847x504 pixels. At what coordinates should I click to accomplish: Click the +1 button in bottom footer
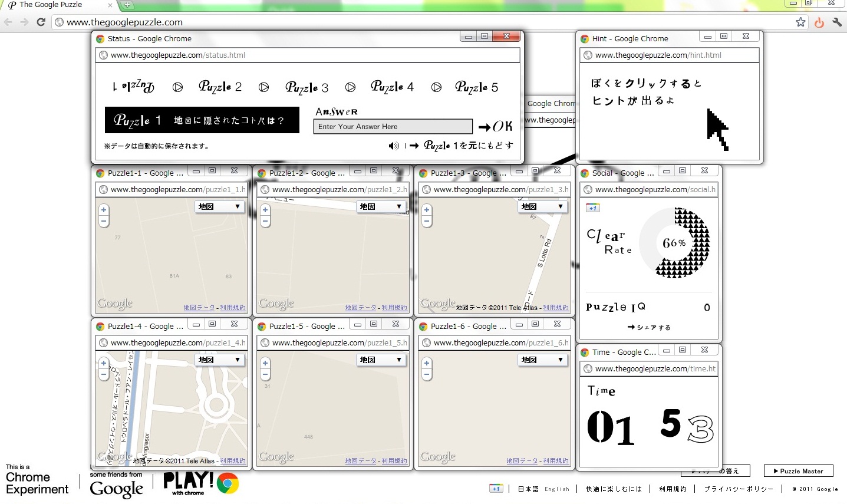coord(496,489)
